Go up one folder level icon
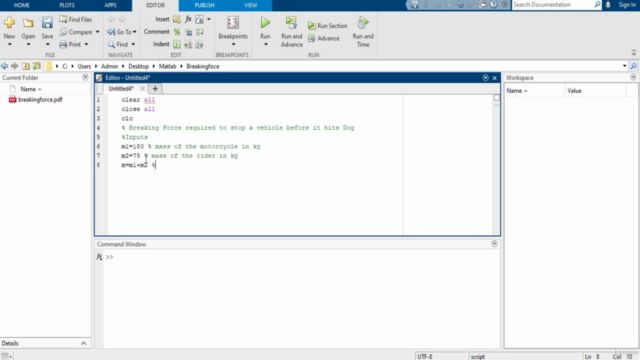This screenshot has height=360, width=640. (26, 66)
